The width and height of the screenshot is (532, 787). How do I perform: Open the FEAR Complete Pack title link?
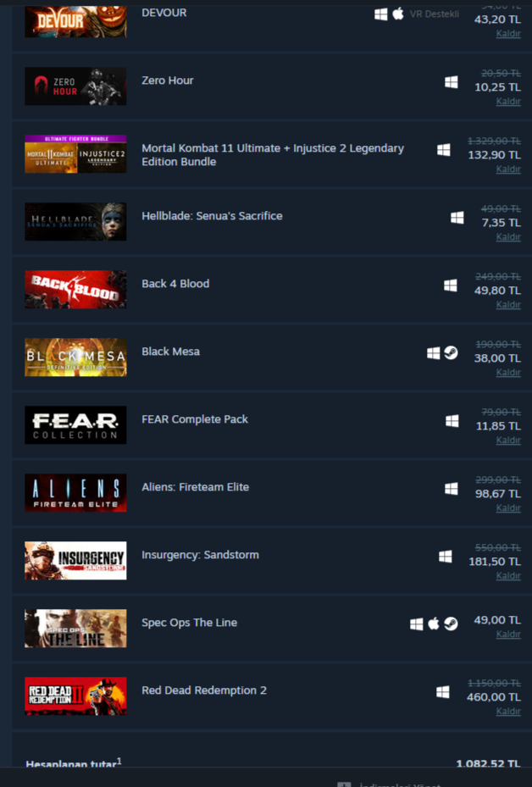click(x=195, y=419)
